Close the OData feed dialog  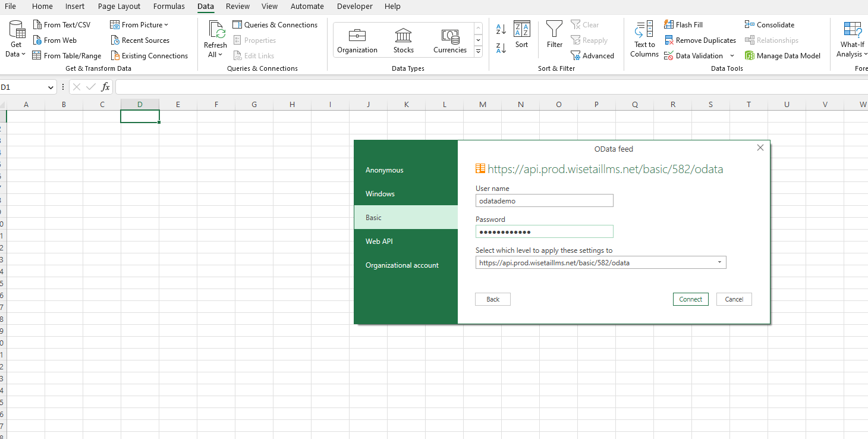point(760,148)
